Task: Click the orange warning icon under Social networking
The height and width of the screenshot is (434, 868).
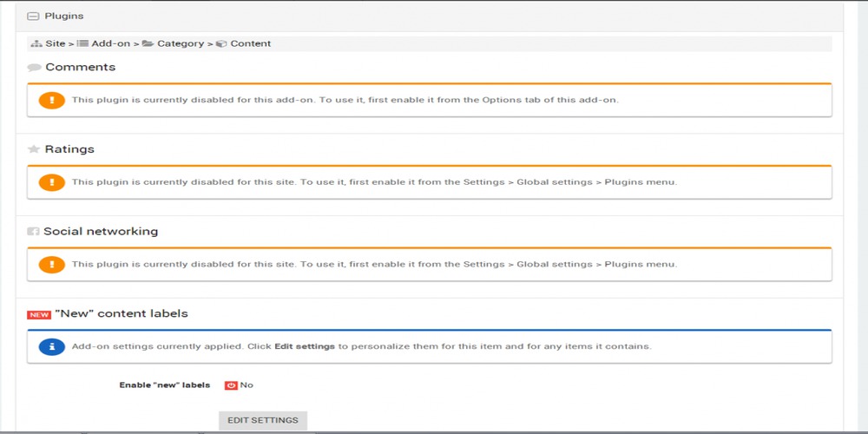Action: [52, 264]
